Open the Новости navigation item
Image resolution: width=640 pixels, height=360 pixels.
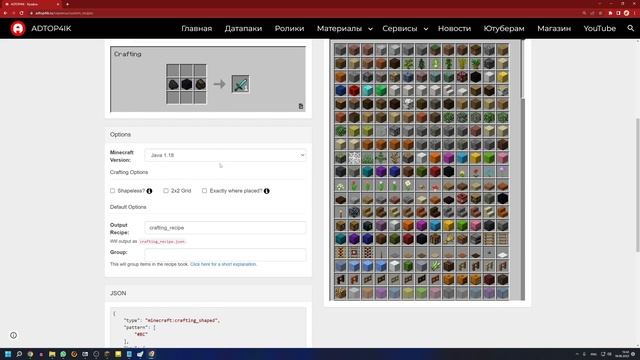point(454,29)
